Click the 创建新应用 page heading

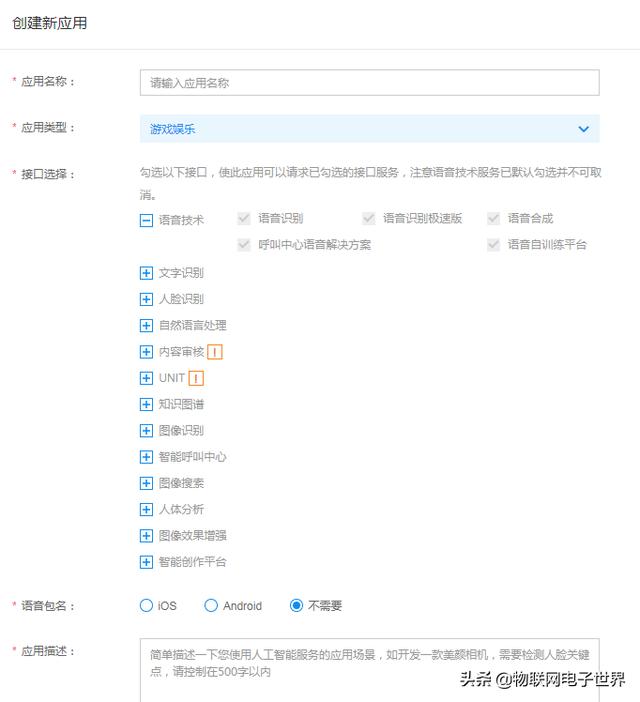pyautogui.click(x=50, y=23)
